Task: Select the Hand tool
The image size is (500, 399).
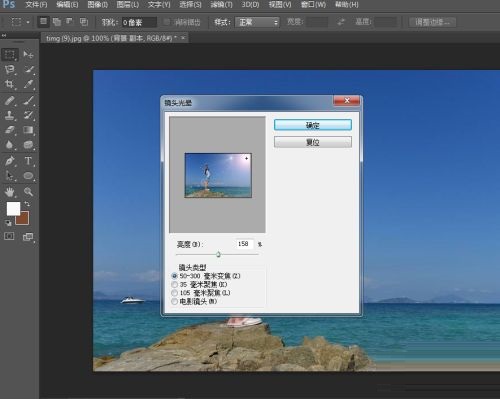Action: tap(10, 192)
